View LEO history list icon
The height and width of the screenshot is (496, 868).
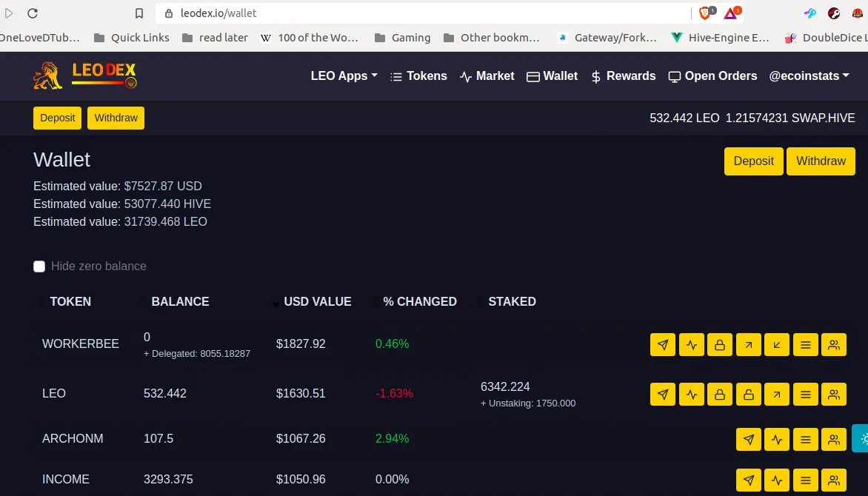(806, 395)
